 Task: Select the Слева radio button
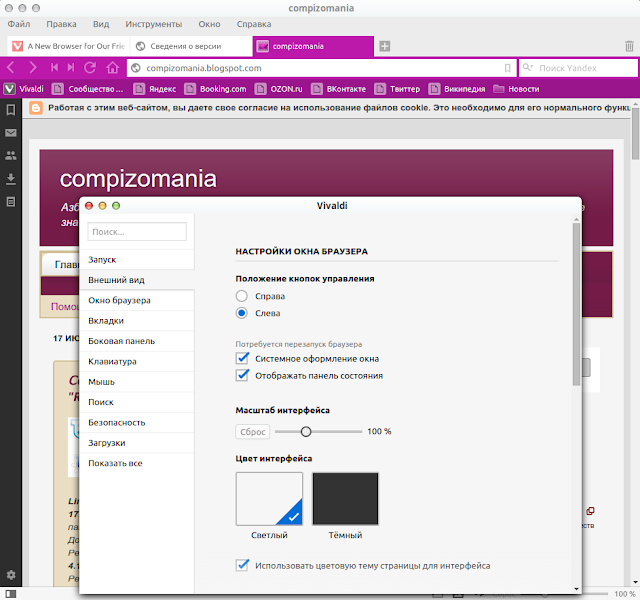(242, 313)
